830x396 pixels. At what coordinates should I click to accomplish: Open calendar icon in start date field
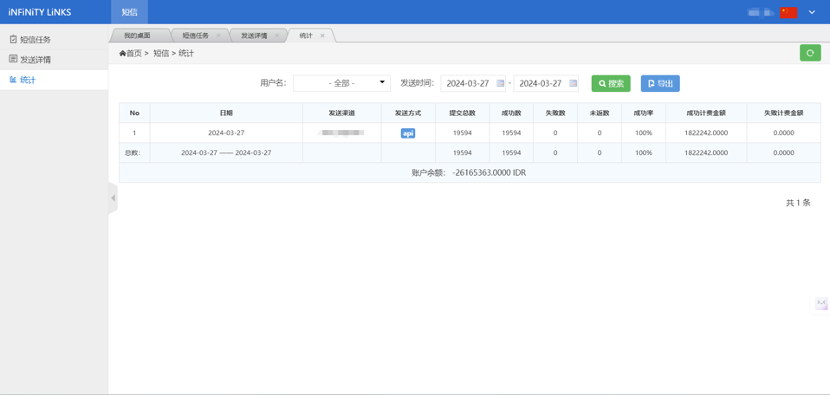500,83
